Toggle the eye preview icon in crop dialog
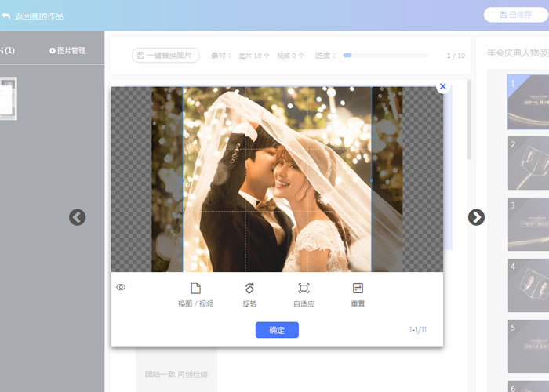The width and height of the screenshot is (549, 392). [121, 288]
